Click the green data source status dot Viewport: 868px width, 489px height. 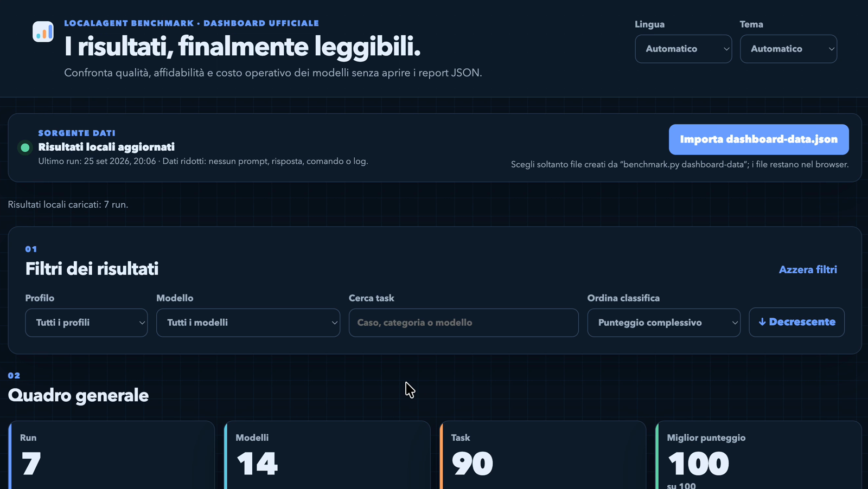pos(25,147)
